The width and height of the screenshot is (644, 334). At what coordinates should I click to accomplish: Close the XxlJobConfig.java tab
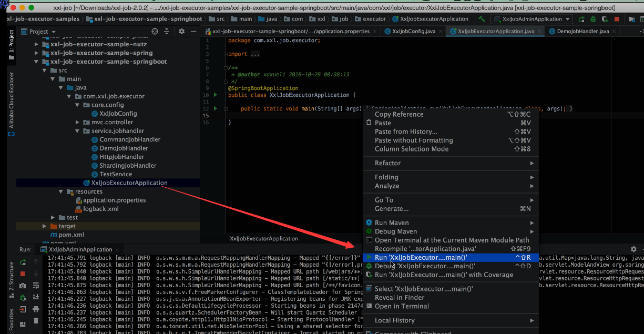pyautogui.click(x=441, y=32)
